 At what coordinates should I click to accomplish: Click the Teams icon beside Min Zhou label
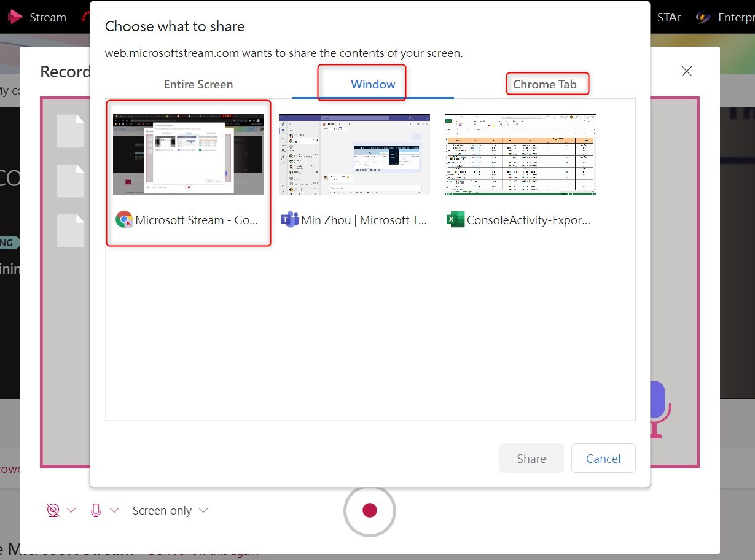point(289,220)
